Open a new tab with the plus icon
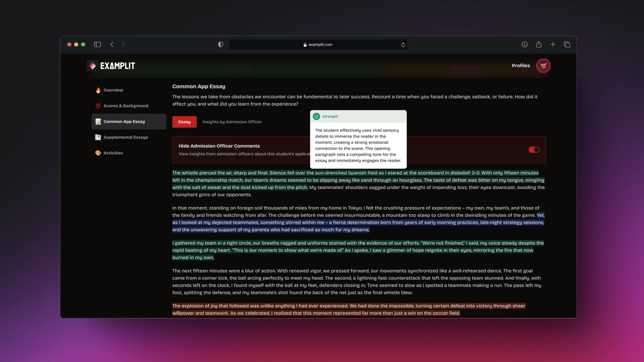Viewport: 644px width, 362px height. (x=553, y=44)
